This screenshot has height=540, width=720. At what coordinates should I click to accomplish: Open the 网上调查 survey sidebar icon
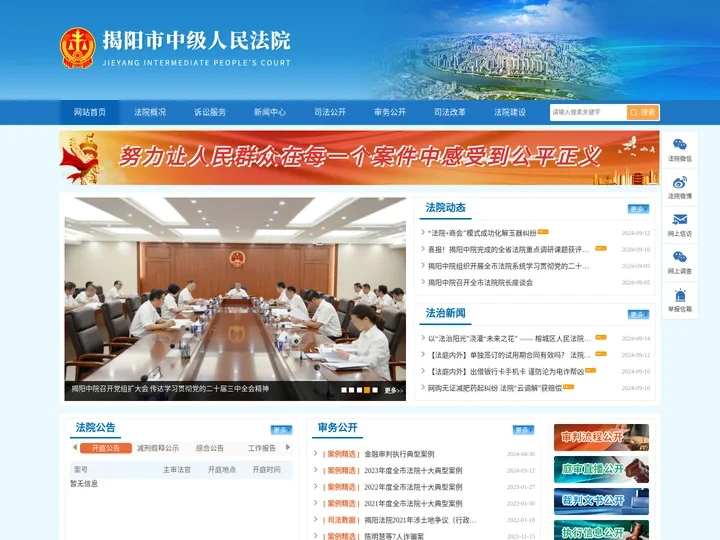pyautogui.click(x=680, y=263)
